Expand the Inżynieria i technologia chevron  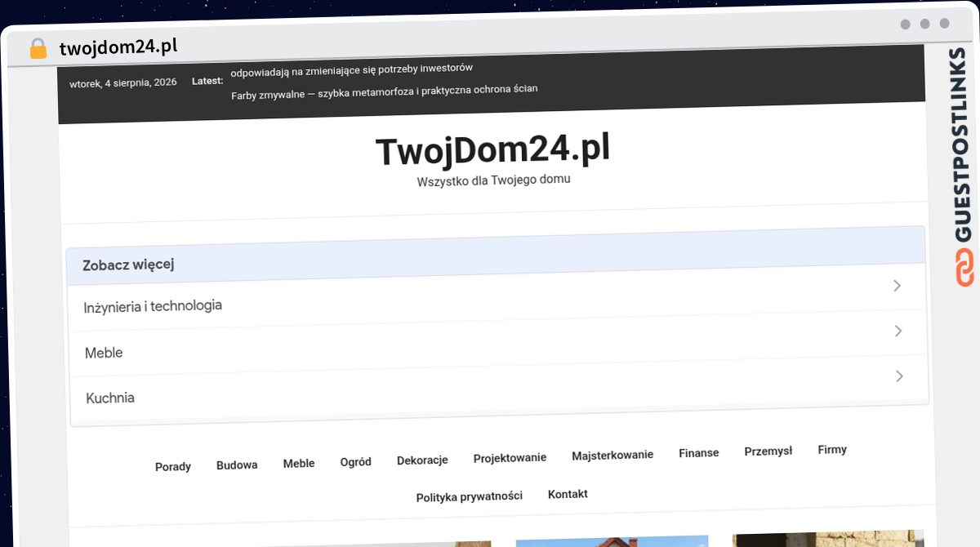coord(897,286)
